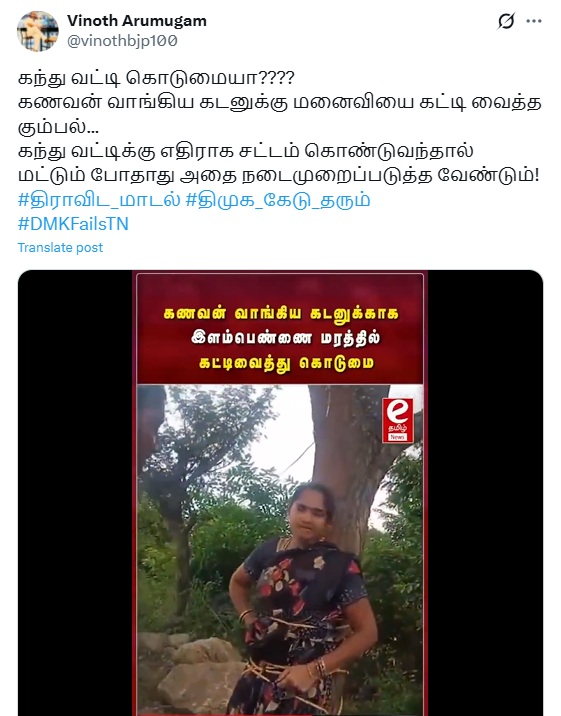
Task: Play the video of woman tied to tree
Action: click(280, 493)
